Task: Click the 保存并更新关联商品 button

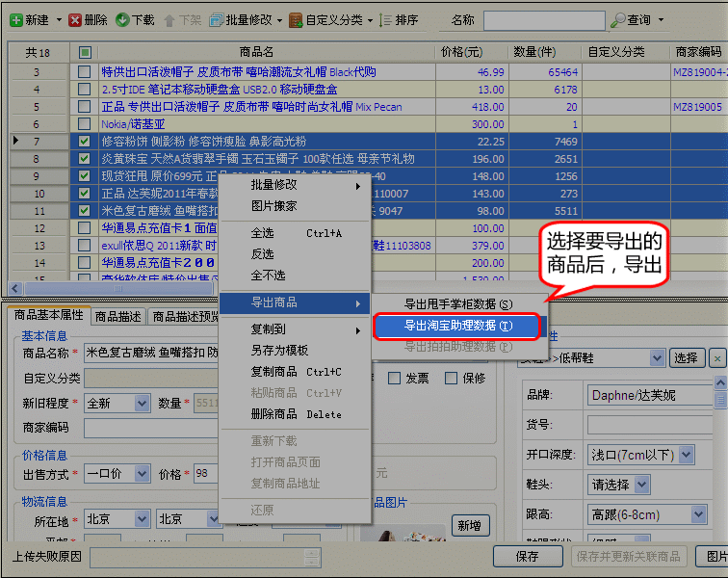Action: 629,556
